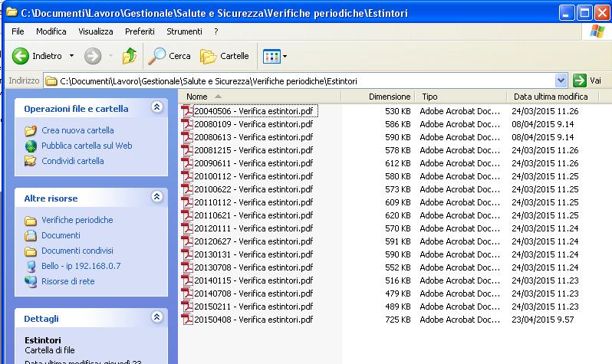The height and width of the screenshot is (364, 612).
Task: Click inside the address path field
Action: point(307,80)
